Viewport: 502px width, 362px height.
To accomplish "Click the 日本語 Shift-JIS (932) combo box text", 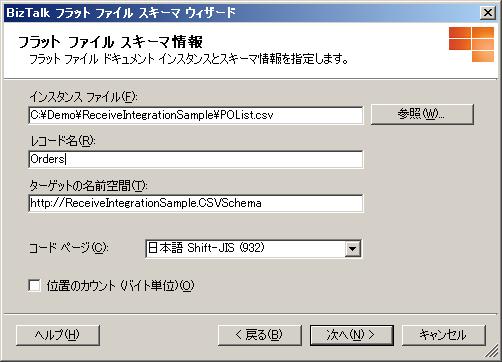I will click(x=206, y=248).
